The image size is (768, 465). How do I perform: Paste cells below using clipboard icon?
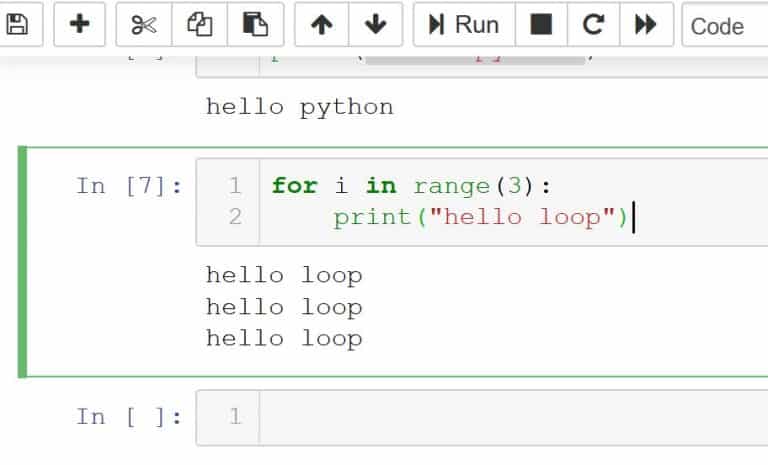(256, 25)
